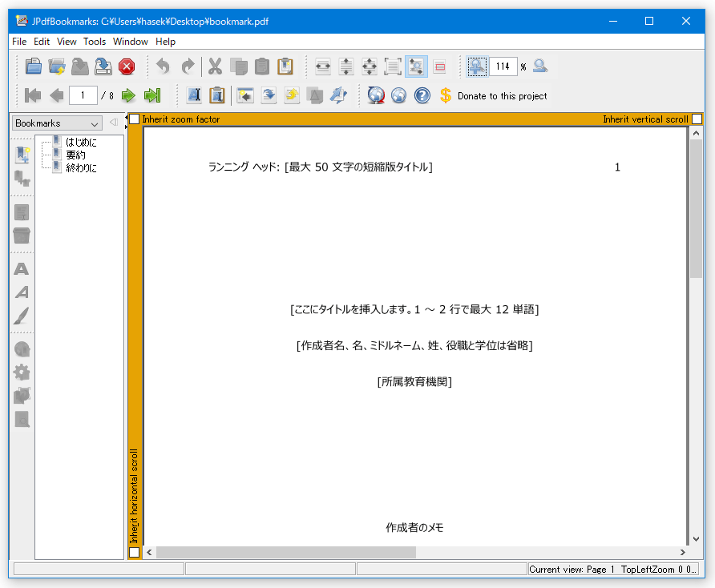
Task: Enable Inherit horizontal scroll checkbox
Action: pos(134,552)
